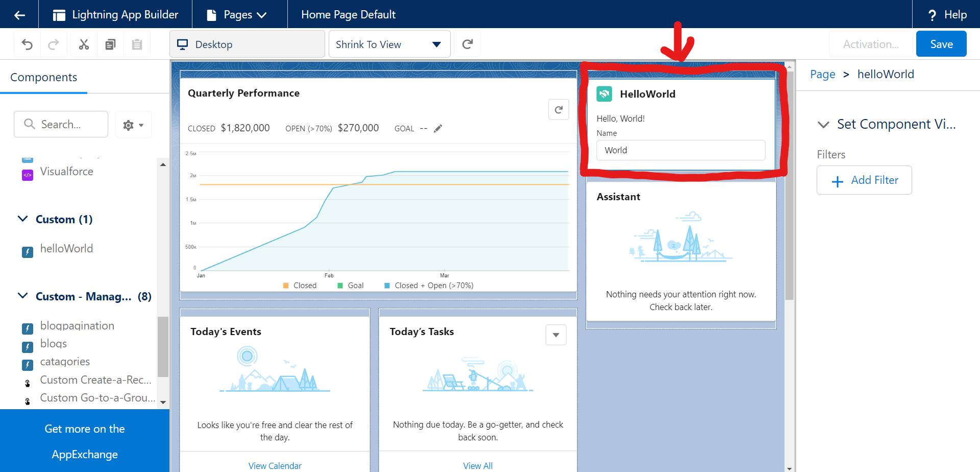Click the blogs lightning icon
The height and width of the screenshot is (472, 980).
(28, 347)
